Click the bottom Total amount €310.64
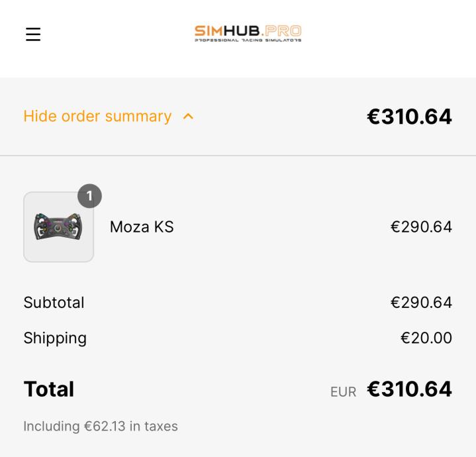Image resolution: width=476 pixels, height=457 pixels. (409, 389)
